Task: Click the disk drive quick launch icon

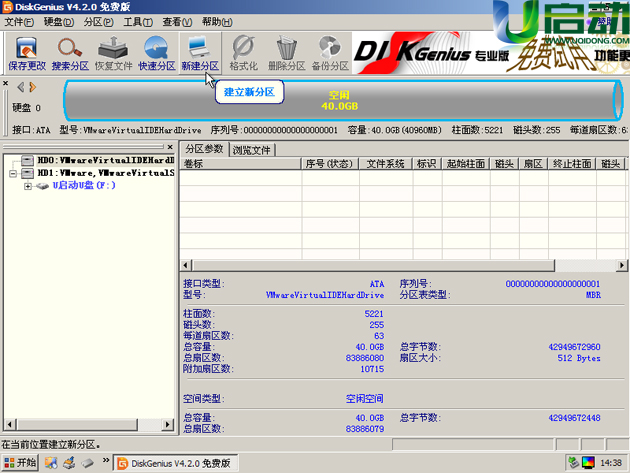Action: click(x=87, y=463)
